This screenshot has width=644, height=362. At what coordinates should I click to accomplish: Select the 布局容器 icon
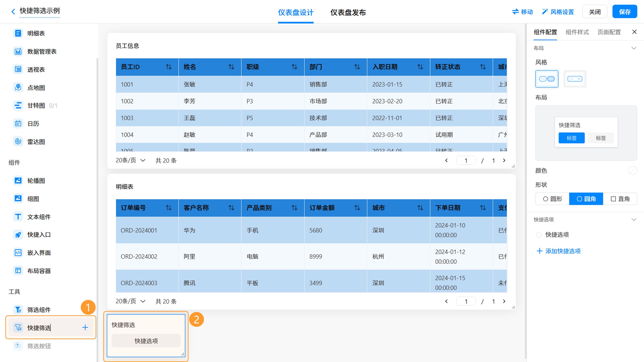coord(18,271)
